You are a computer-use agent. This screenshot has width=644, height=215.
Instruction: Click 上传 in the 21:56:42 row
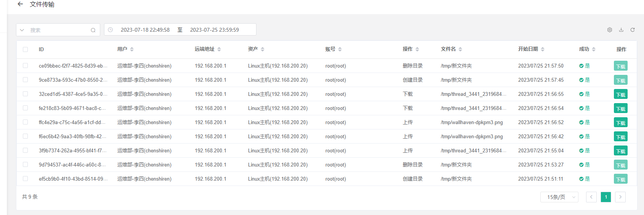(x=408, y=136)
